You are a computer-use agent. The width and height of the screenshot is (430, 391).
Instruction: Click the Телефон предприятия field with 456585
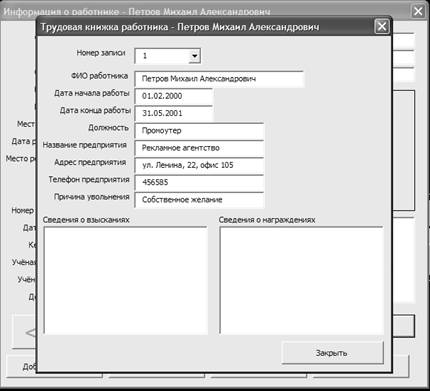(199, 182)
